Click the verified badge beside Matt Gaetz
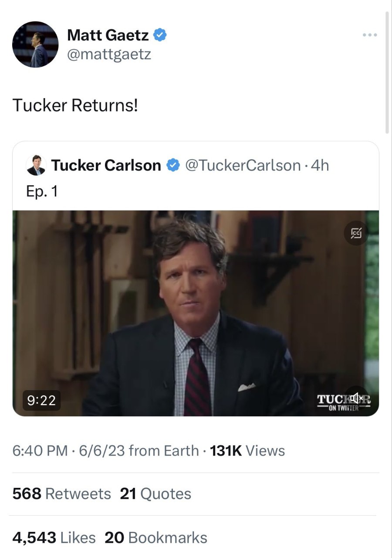 [160, 35]
